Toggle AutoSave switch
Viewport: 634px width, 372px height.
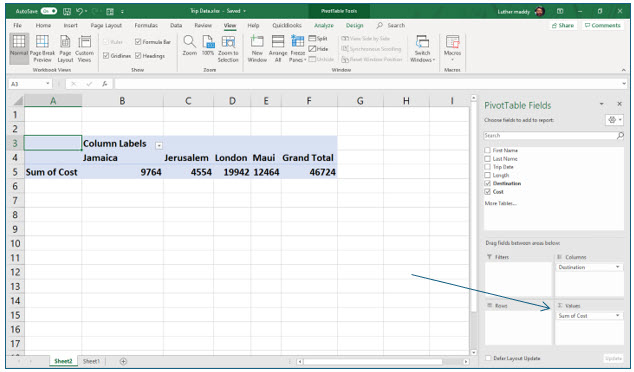pos(49,11)
